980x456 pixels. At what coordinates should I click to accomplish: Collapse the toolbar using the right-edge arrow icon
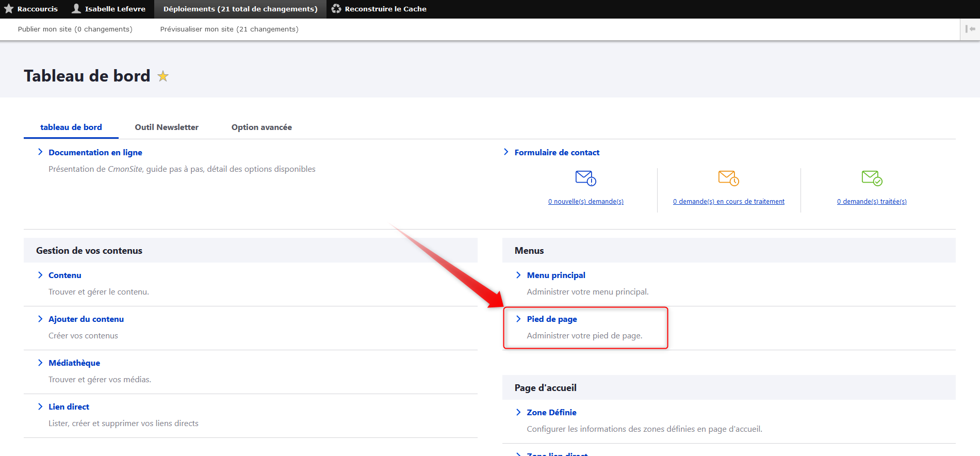pos(970,29)
